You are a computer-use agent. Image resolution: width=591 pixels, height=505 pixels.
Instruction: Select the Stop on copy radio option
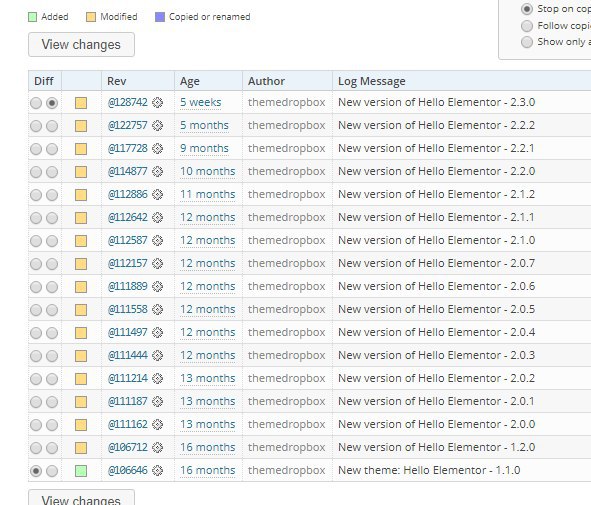[527, 9]
